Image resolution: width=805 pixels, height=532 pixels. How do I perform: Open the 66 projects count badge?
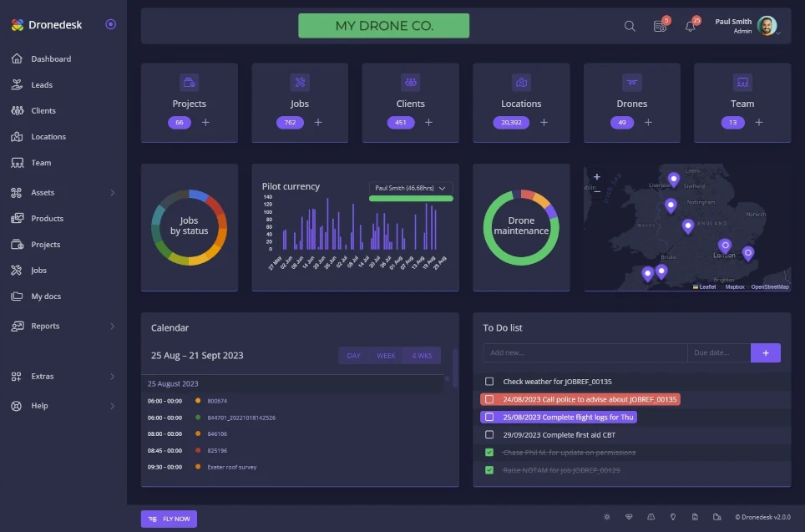click(x=180, y=122)
